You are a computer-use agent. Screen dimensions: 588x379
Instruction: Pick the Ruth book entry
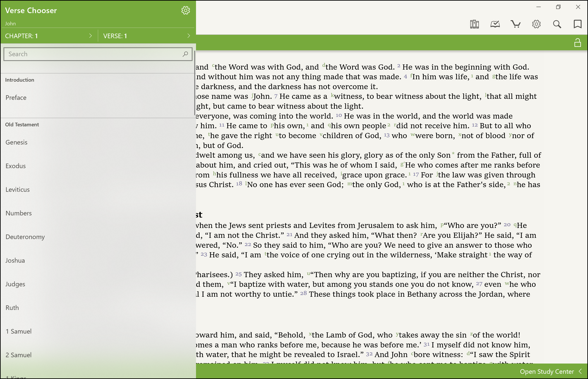tap(12, 308)
